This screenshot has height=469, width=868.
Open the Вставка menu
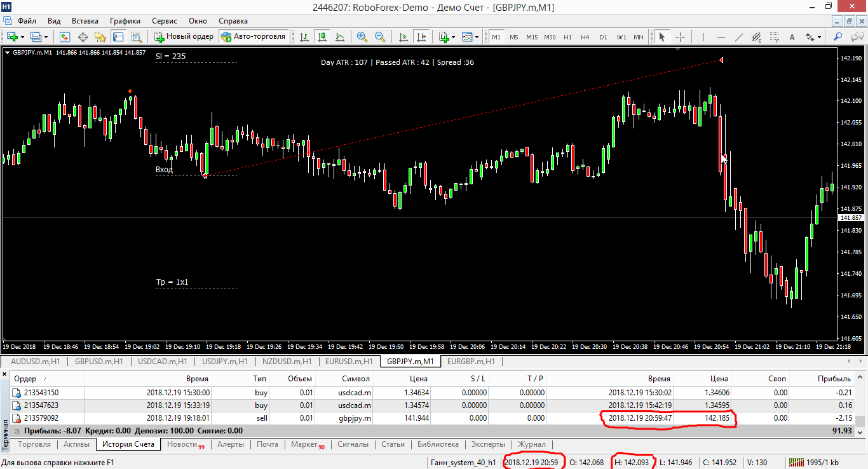[85, 21]
